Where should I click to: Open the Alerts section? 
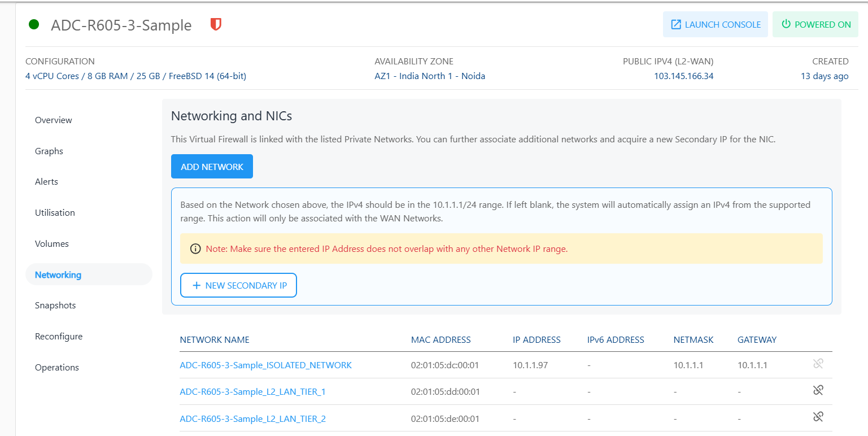(x=47, y=182)
